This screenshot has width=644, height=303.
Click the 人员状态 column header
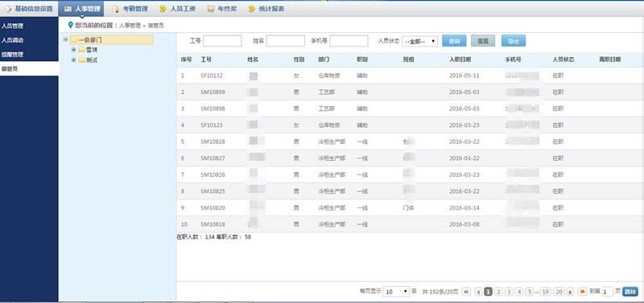click(563, 59)
